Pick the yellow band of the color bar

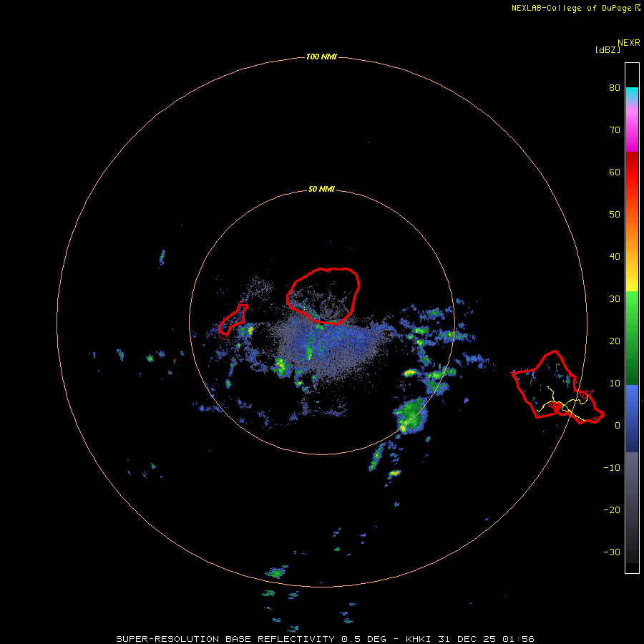pos(632,279)
